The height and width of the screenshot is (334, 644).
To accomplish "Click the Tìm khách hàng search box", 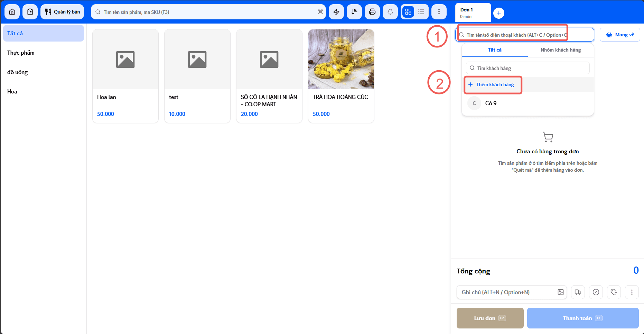I will point(528,68).
